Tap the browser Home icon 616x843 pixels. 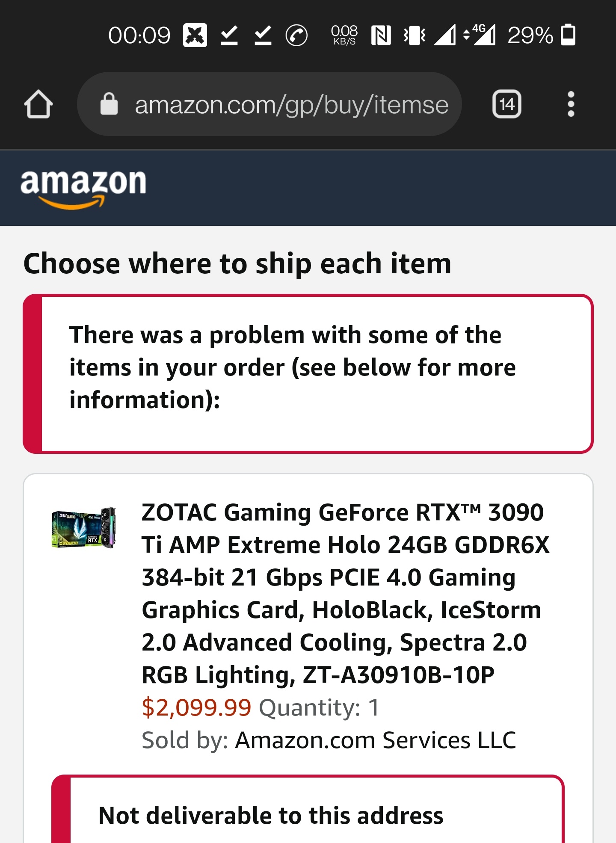39,104
